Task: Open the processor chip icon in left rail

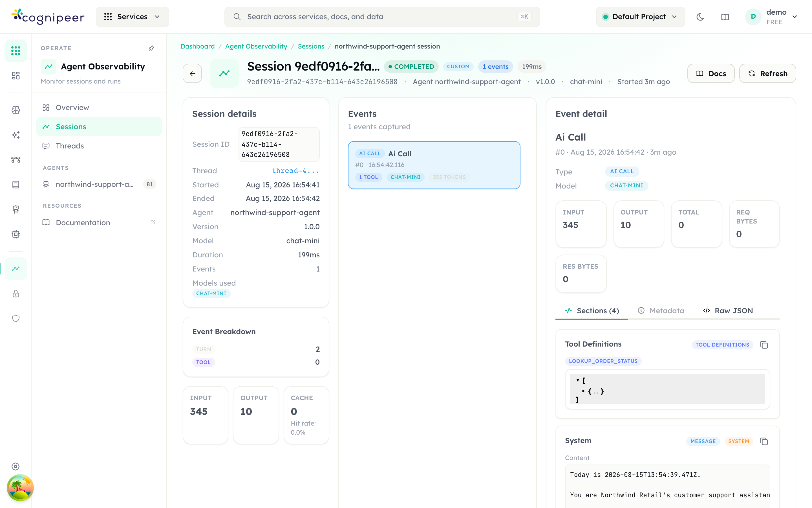Action: point(16,234)
